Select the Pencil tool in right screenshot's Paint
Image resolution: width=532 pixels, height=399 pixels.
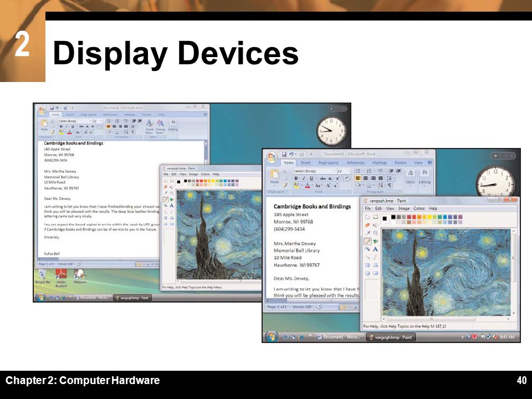367,241
